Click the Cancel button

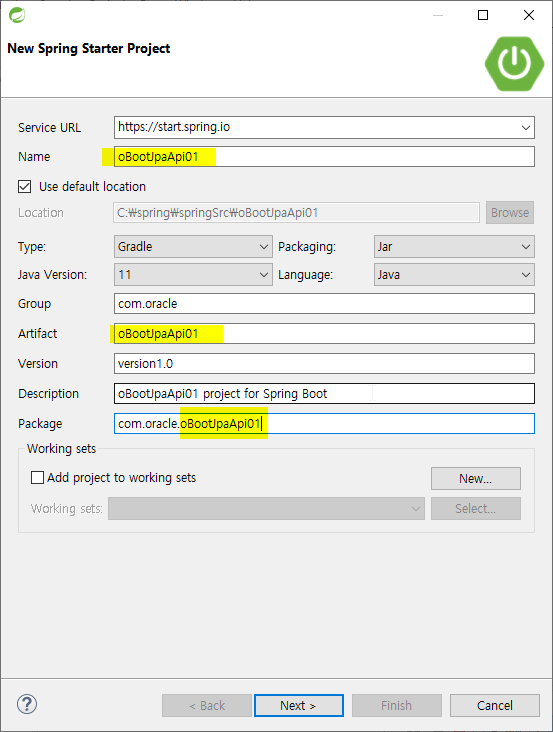tap(495, 705)
